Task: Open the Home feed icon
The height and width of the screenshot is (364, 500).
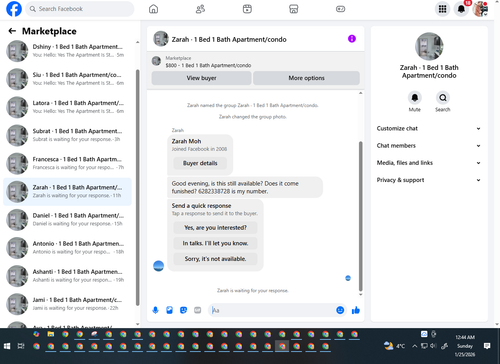Action: pyautogui.click(x=153, y=9)
